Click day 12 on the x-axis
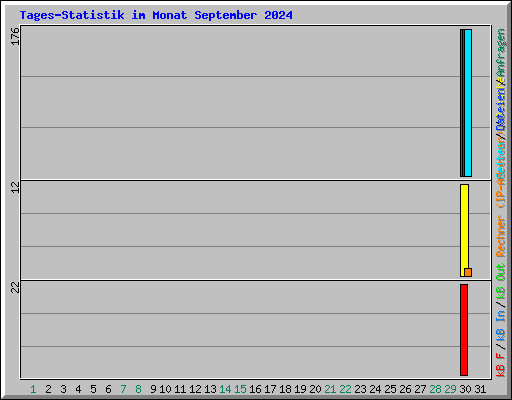Viewport: 512px width, 400px height. (x=195, y=389)
